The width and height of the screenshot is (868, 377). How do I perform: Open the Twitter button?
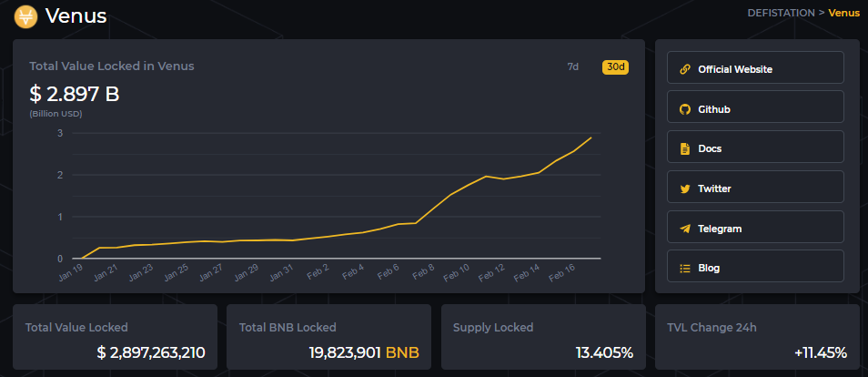pyautogui.click(x=755, y=187)
